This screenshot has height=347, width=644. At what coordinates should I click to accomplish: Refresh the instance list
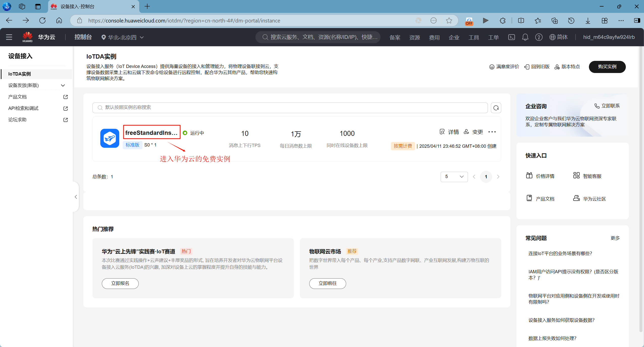496,108
